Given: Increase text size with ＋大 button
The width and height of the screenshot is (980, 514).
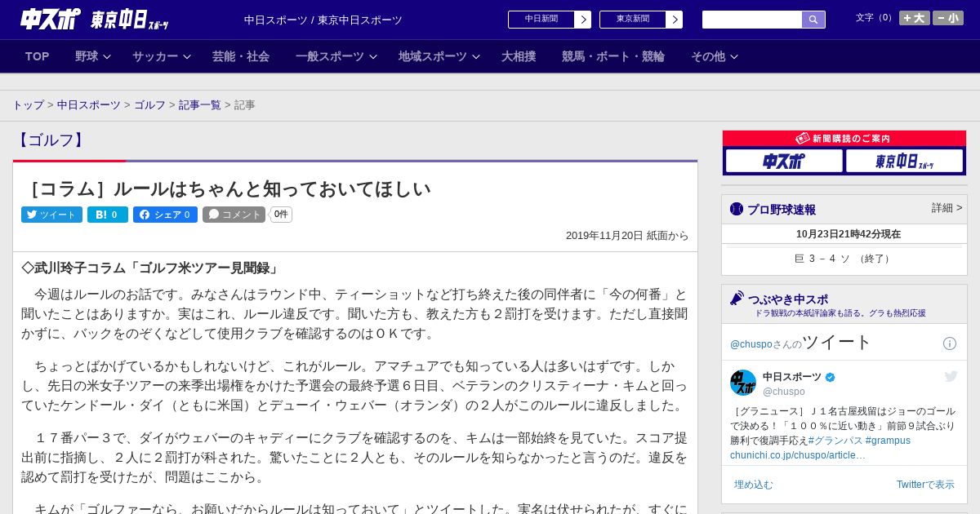Looking at the screenshot, I should (x=915, y=18).
